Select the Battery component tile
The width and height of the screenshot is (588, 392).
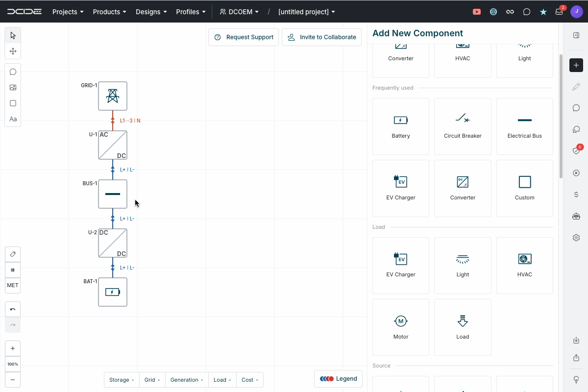(400, 126)
